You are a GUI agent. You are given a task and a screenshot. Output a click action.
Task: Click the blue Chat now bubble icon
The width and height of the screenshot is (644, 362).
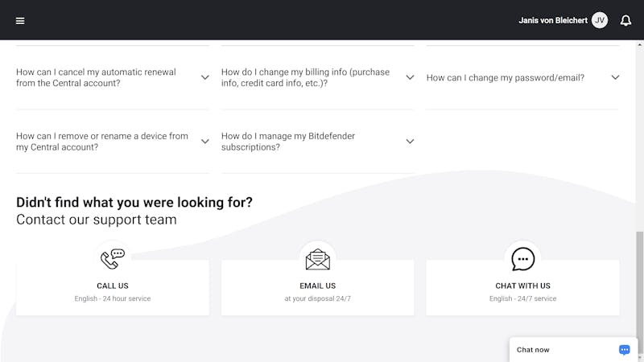pyautogui.click(x=625, y=350)
